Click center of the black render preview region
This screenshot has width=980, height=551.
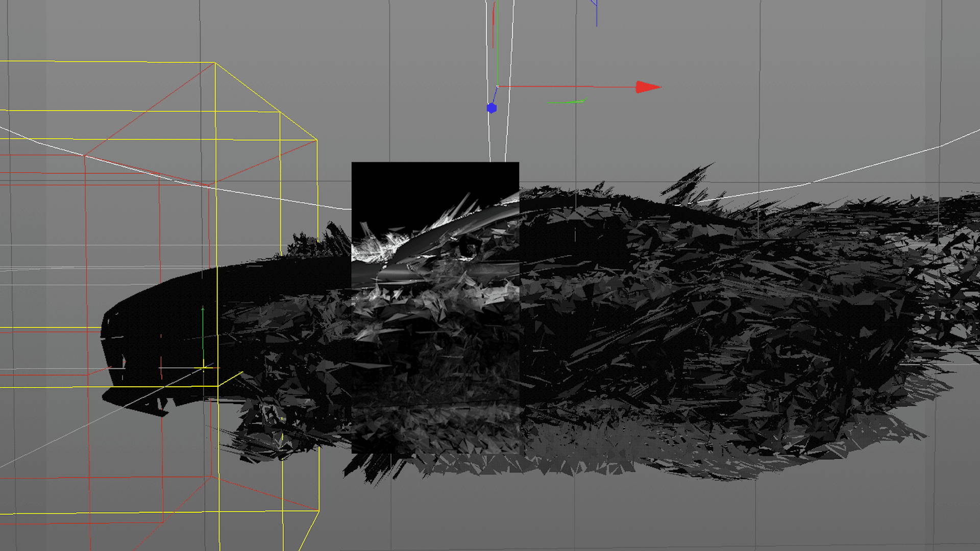click(435, 308)
